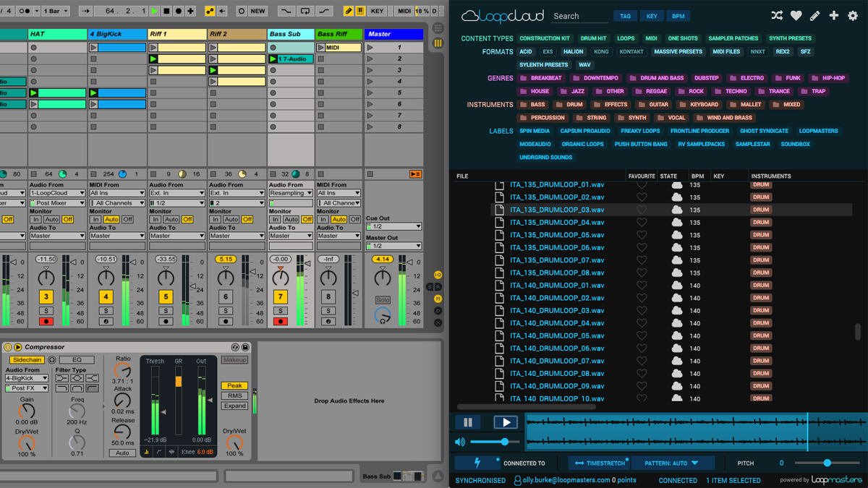Select the TAG search tab
Viewport: 868px width, 488px height.
625,16
